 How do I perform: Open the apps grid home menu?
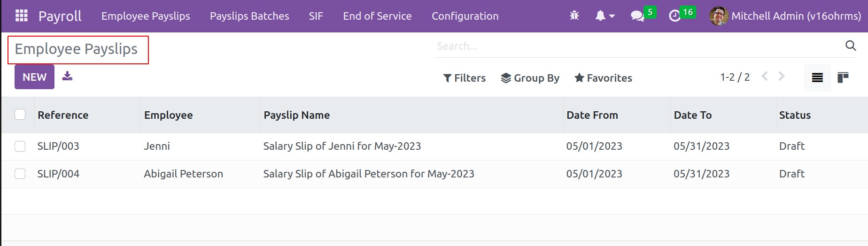(22, 16)
